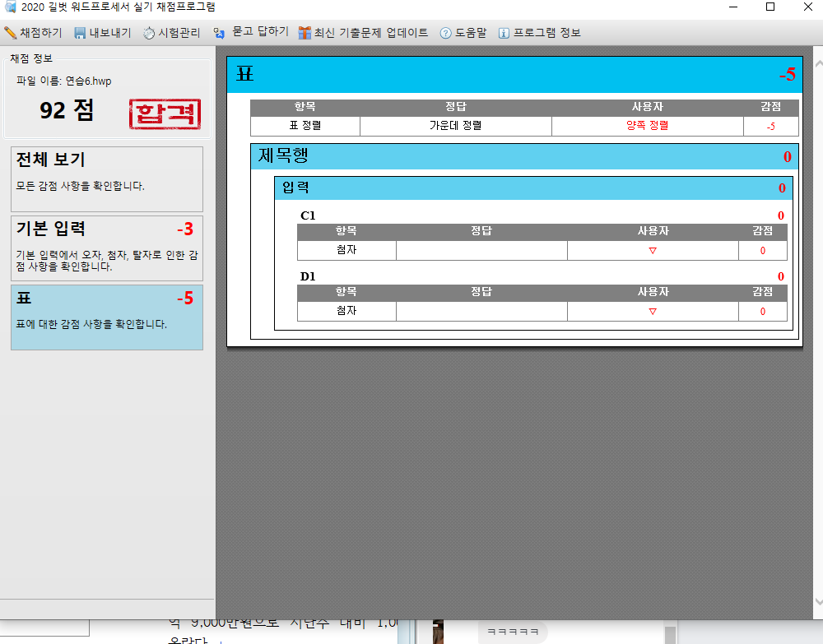Click the 채점하기 pencil icon
This screenshot has width=823, height=644.
click(x=10, y=33)
